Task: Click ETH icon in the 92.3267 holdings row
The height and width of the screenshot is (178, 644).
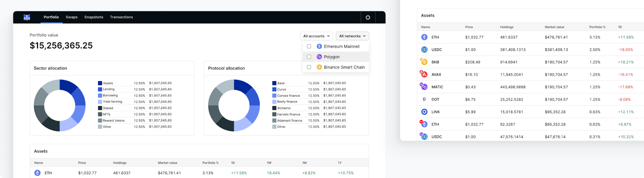Action: coord(423,124)
